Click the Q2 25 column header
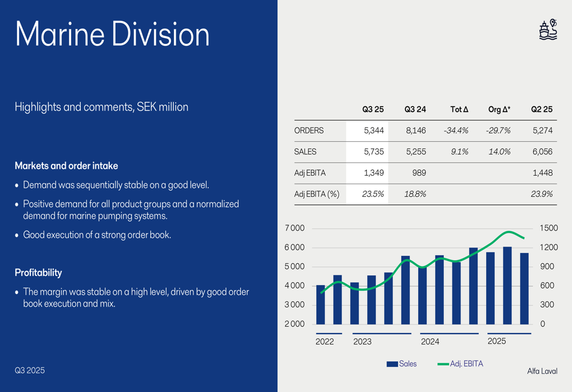 click(x=542, y=109)
